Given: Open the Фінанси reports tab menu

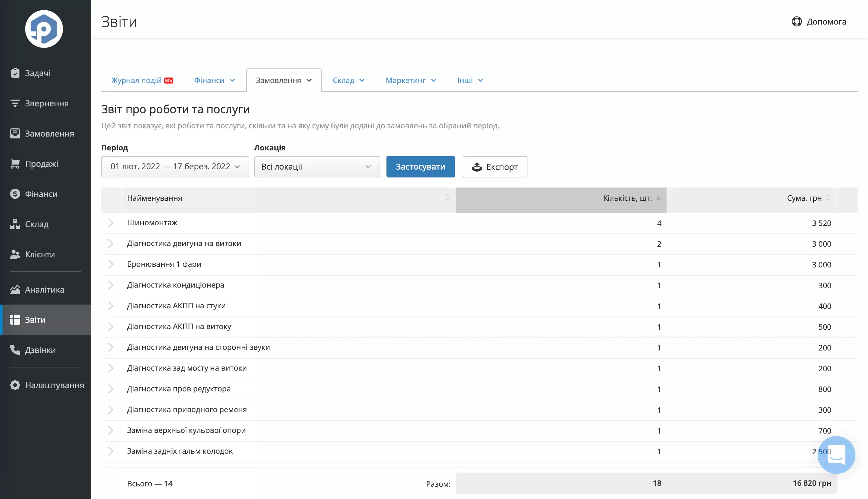Looking at the screenshot, I should click(215, 80).
